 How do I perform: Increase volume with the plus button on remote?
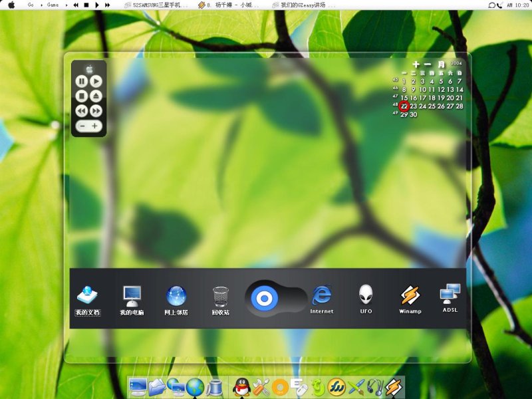coord(95,126)
